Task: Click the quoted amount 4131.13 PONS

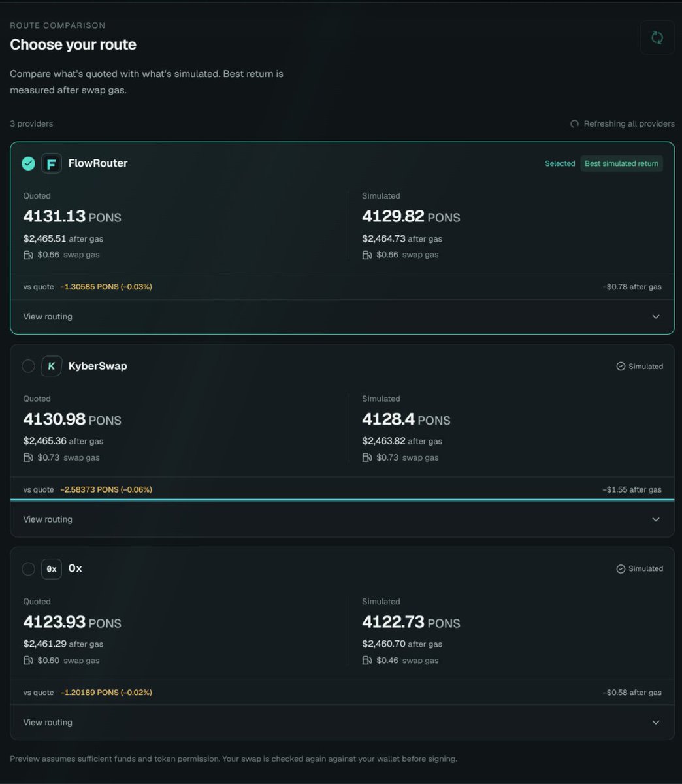Action: (x=73, y=216)
